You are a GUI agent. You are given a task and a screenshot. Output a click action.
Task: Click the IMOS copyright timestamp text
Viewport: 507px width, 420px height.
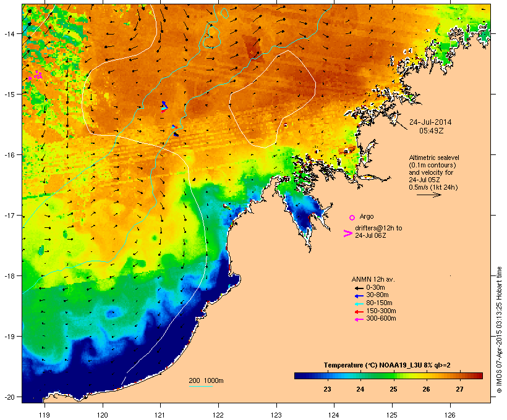click(x=499, y=330)
